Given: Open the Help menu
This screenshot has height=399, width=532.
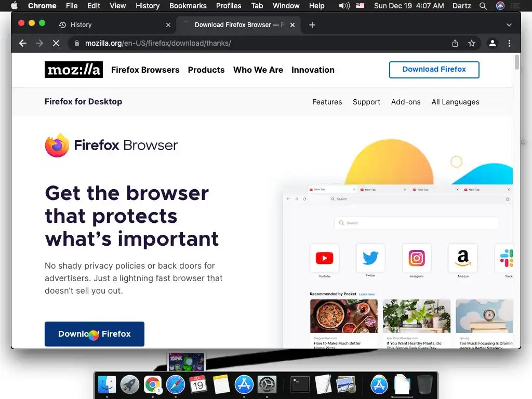Looking at the screenshot, I should coord(316,6).
